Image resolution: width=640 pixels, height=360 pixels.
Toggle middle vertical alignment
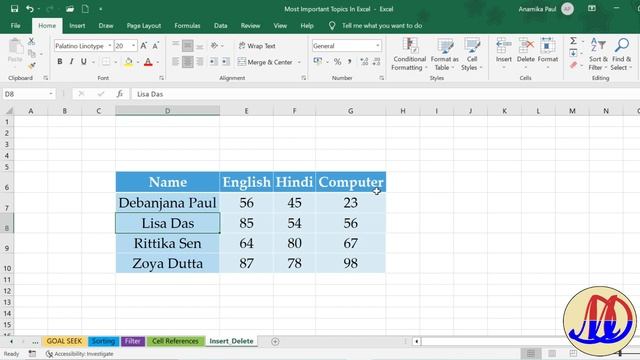pyautogui.click(x=188, y=46)
